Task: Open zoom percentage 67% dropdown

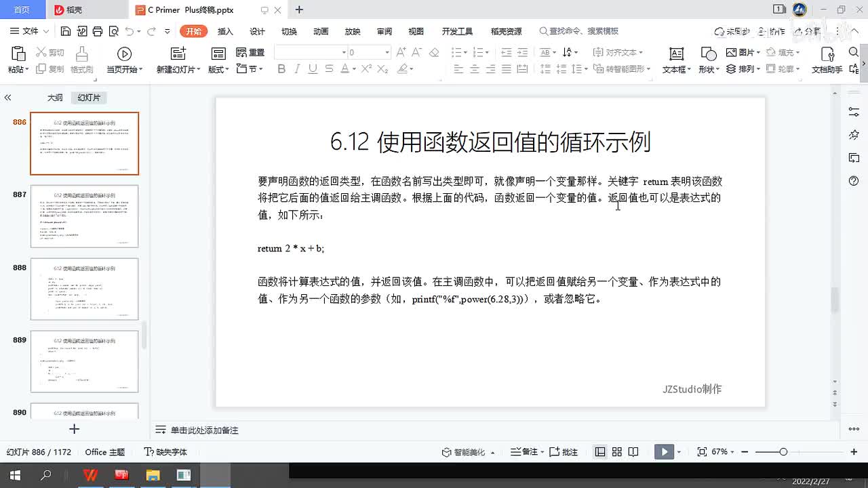Action: pyautogui.click(x=724, y=452)
